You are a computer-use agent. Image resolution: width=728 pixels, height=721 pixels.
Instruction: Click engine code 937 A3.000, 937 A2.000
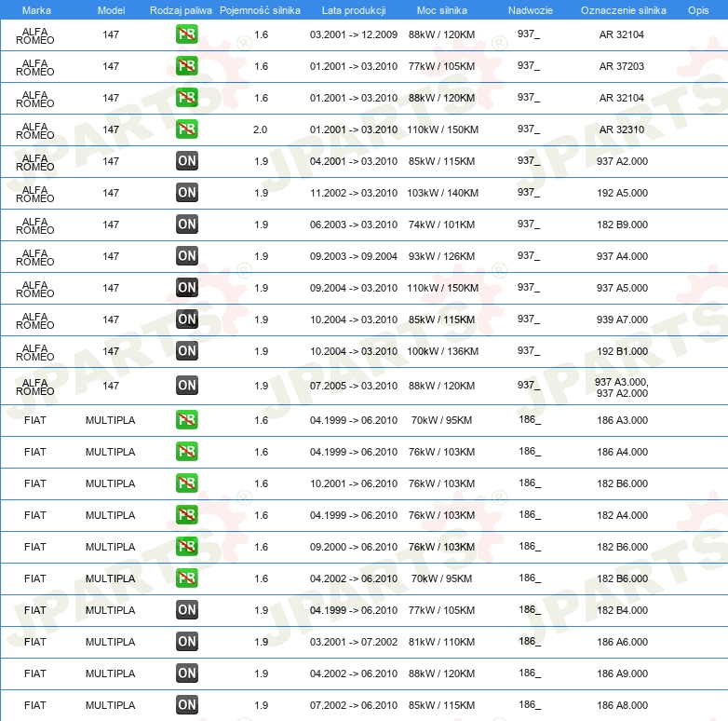[622, 388]
